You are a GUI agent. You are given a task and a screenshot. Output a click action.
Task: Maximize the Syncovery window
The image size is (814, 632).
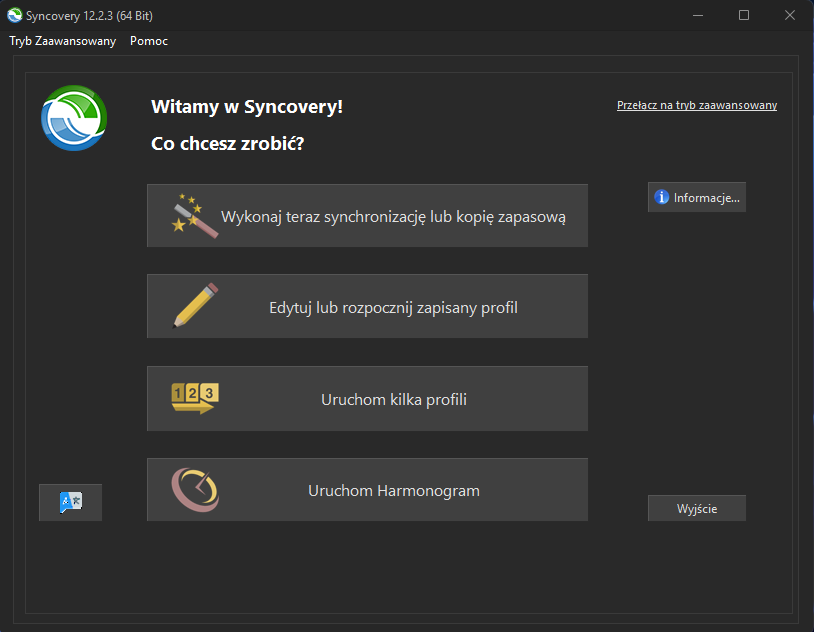point(744,16)
